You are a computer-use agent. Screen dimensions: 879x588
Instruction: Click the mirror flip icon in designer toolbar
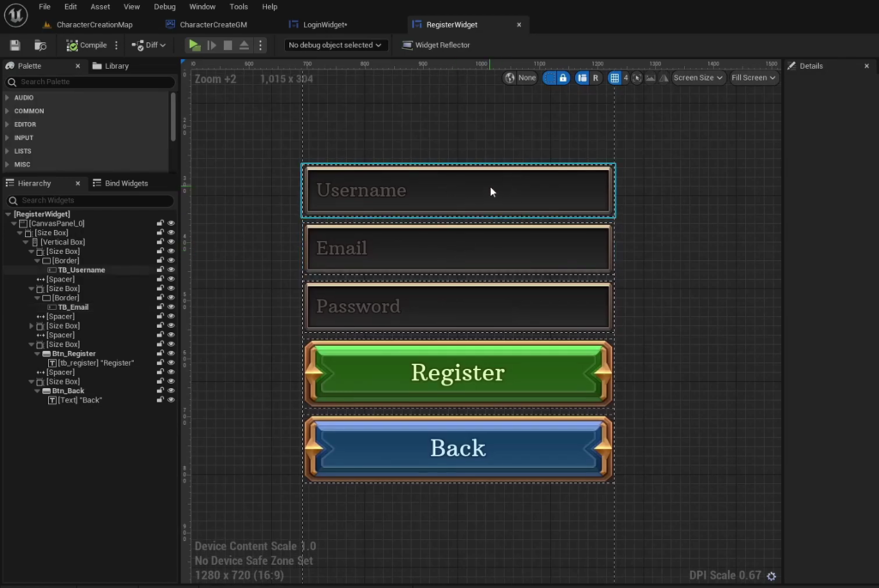(x=664, y=78)
